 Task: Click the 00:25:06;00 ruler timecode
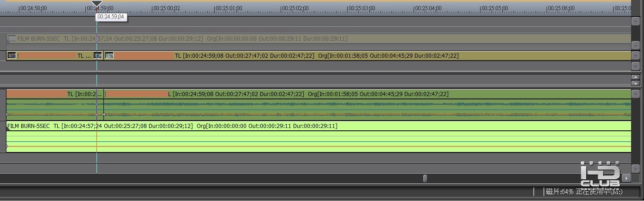tap(560, 8)
